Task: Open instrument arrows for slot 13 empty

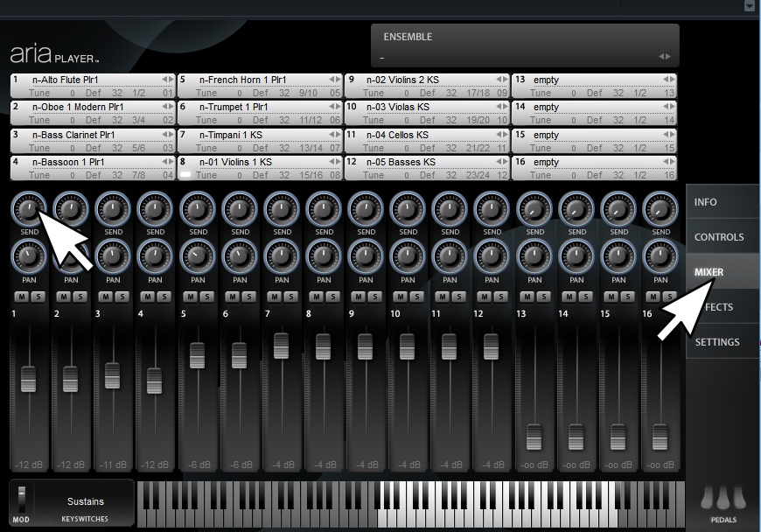Action: tap(669, 79)
